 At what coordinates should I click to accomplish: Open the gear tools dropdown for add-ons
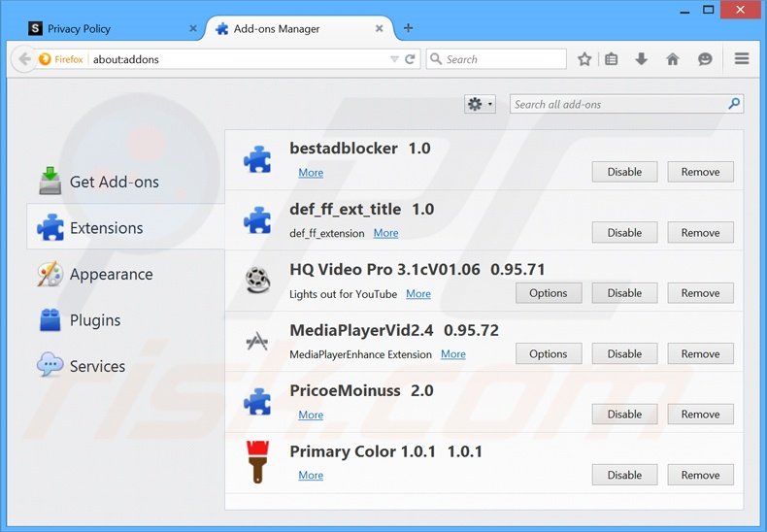[x=480, y=104]
